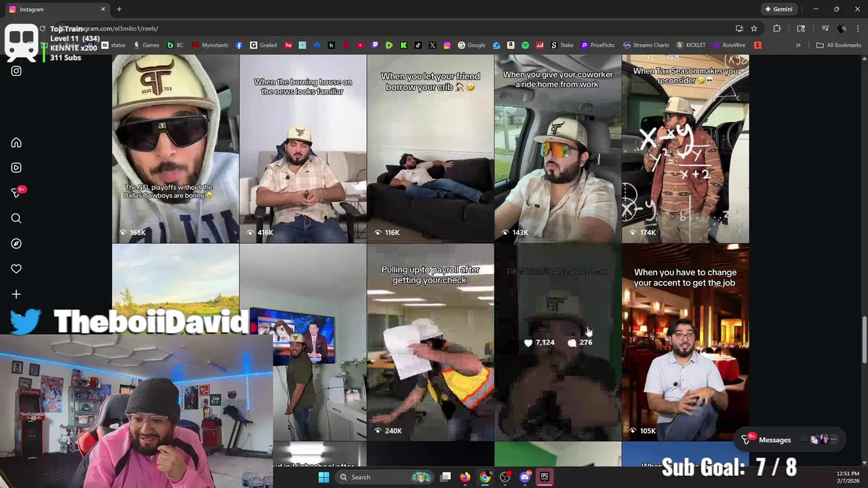Select the Instagram browser tab

[x=57, y=9]
